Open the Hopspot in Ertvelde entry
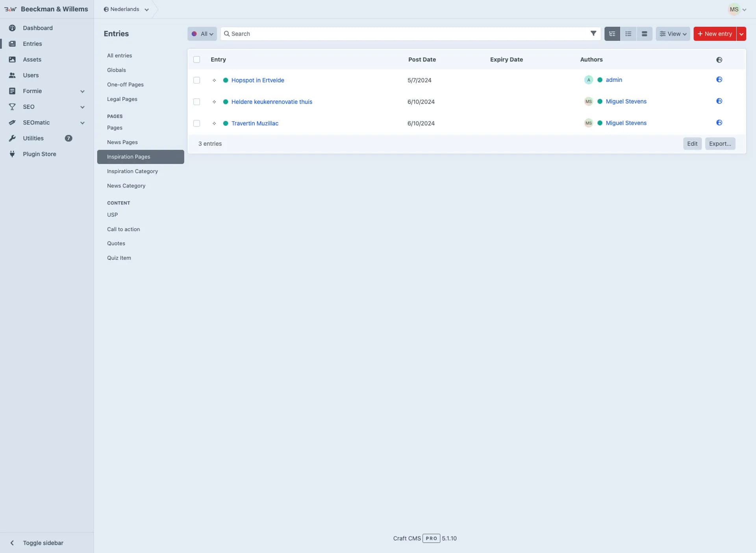This screenshot has width=756, height=553. [258, 80]
